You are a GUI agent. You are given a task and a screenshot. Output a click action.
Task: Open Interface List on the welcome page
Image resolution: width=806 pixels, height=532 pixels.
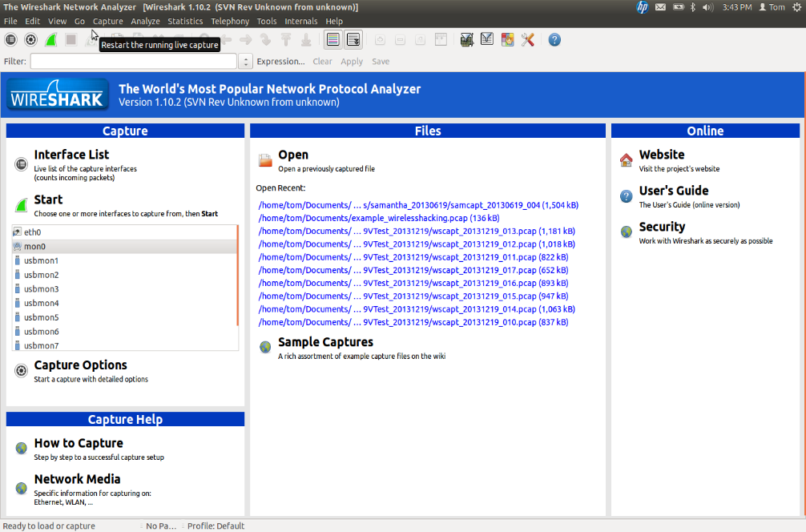coord(71,155)
